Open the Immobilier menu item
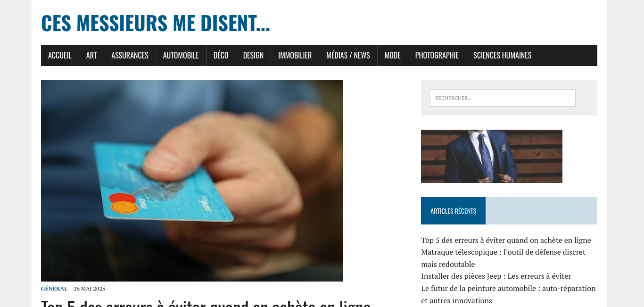 tap(295, 55)
